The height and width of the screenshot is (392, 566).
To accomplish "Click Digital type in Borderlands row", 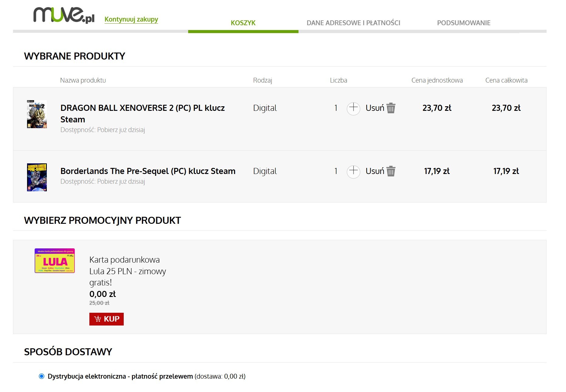I will tap(265, 171).
